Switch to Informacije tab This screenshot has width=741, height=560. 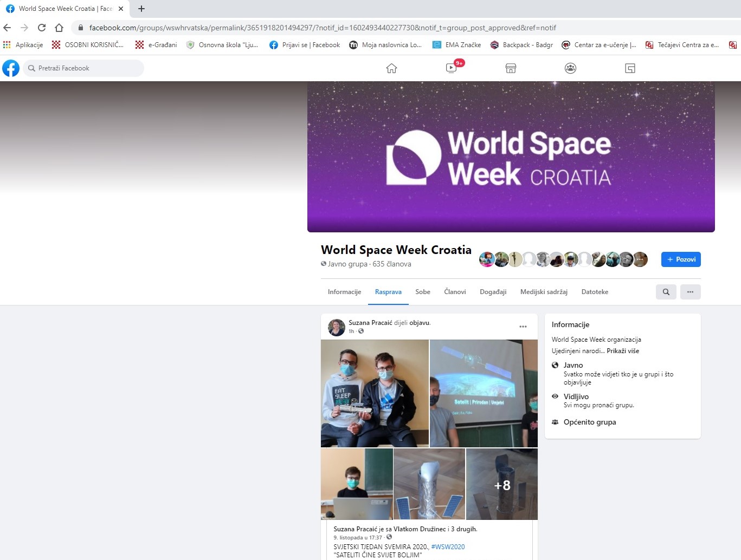coord(344,292)
